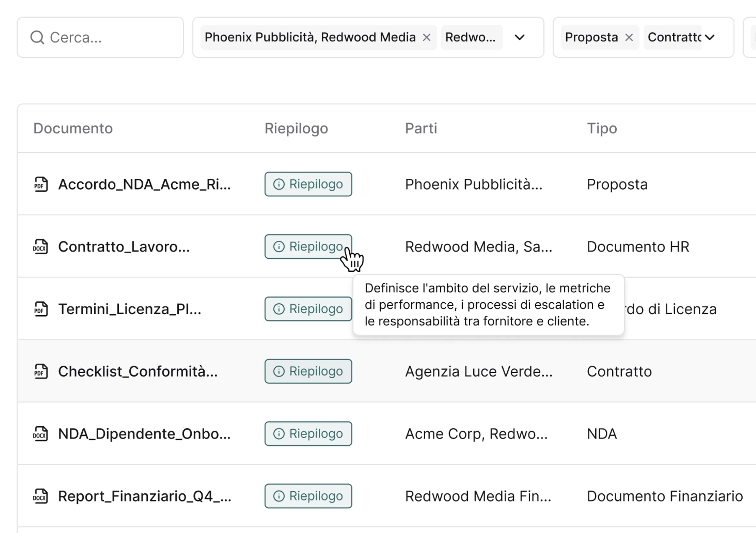
Task: Click the Parti column header
Action: click(x=421, y=128)
